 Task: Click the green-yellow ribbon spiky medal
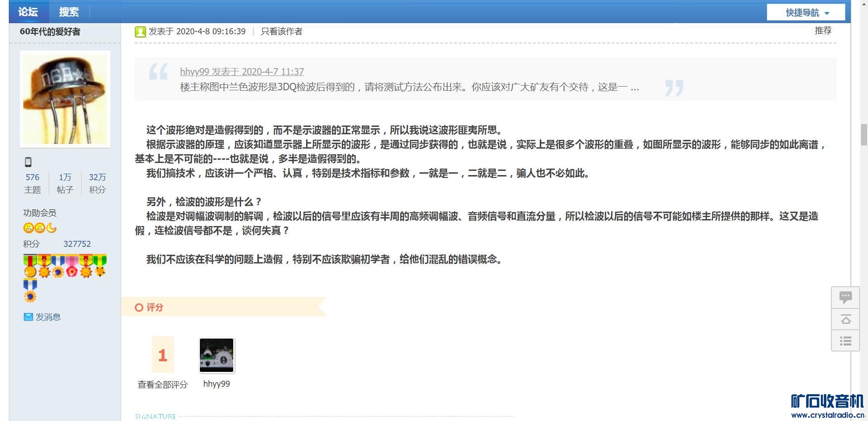point(100,266)
